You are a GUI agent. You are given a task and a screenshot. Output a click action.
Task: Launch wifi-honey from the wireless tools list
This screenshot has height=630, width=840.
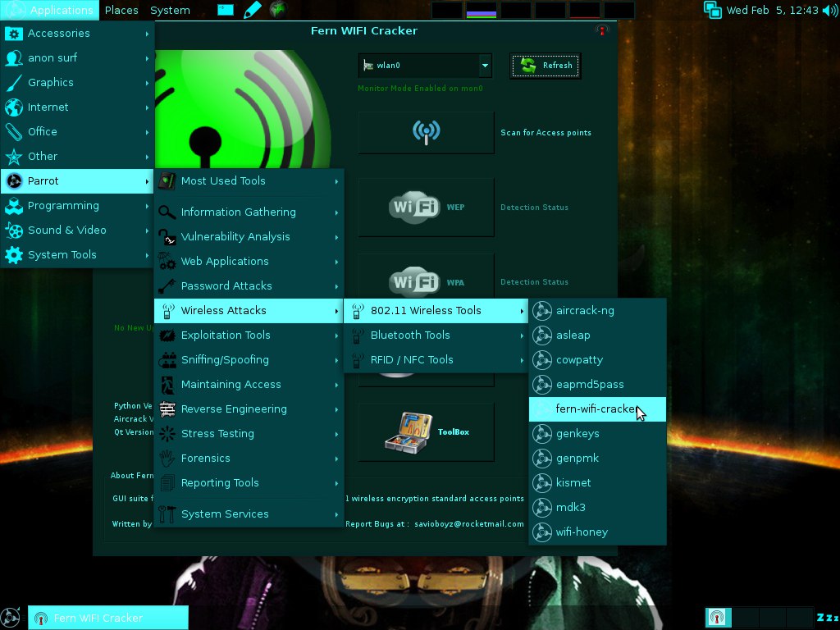click(x=597, y=532)
